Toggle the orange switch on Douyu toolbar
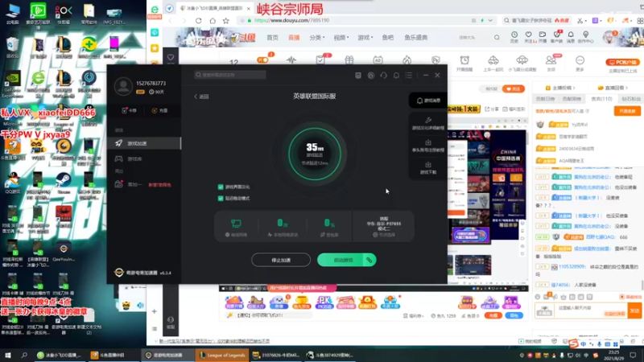The image size is (644, 362). tap(263, 60)
